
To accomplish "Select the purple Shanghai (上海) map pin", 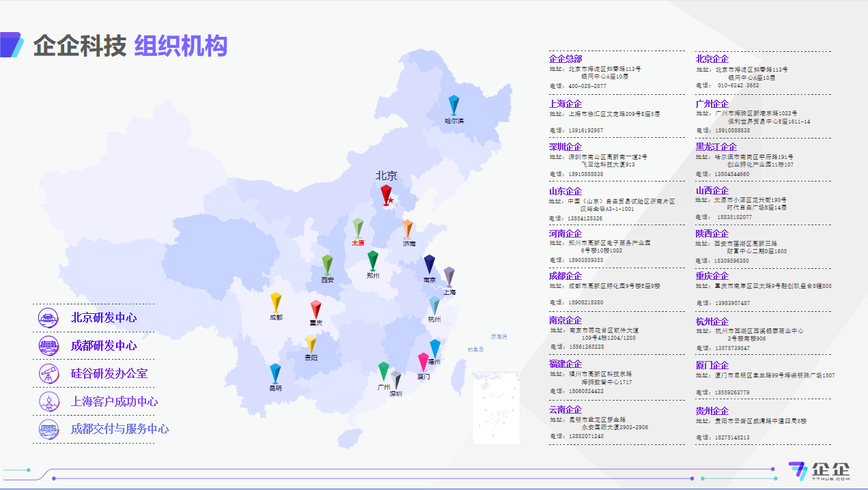I will point(449,276).
